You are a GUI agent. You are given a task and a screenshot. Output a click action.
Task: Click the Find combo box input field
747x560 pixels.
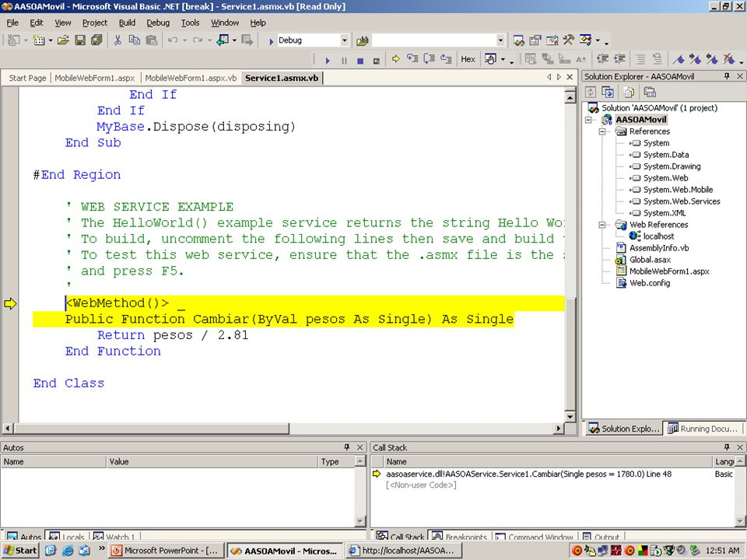(x=433, y=40)
